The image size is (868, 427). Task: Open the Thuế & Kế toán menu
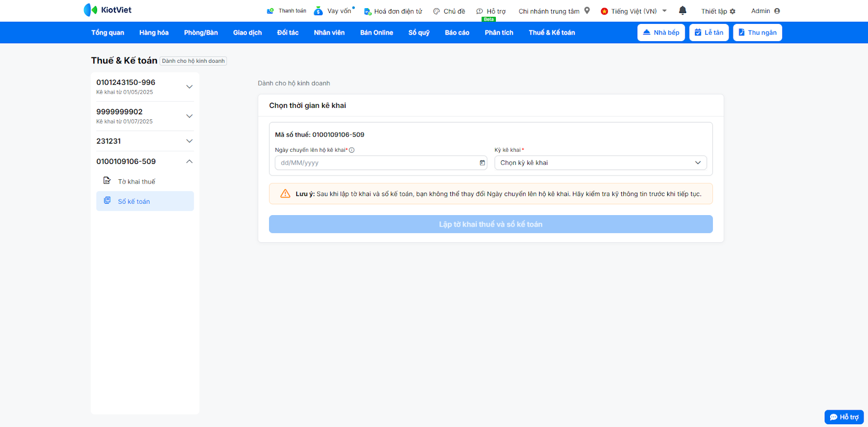click(552, 33)
